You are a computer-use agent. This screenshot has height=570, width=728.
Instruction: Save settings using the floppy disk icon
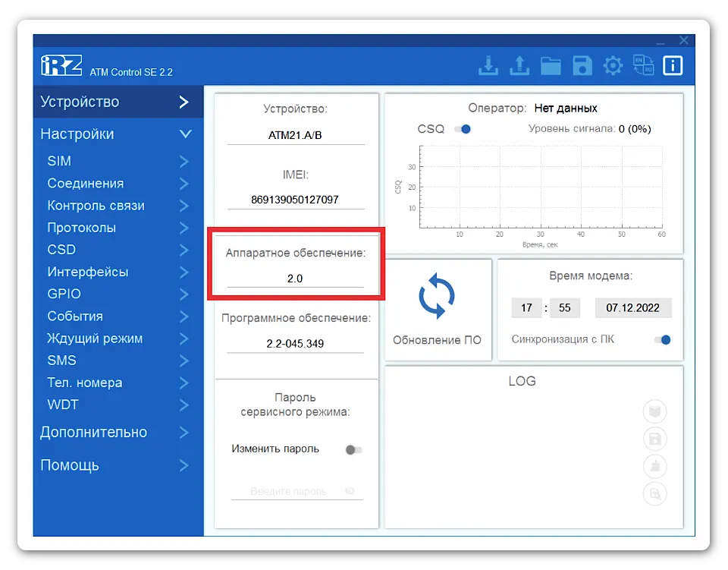[x=582, y=66]
